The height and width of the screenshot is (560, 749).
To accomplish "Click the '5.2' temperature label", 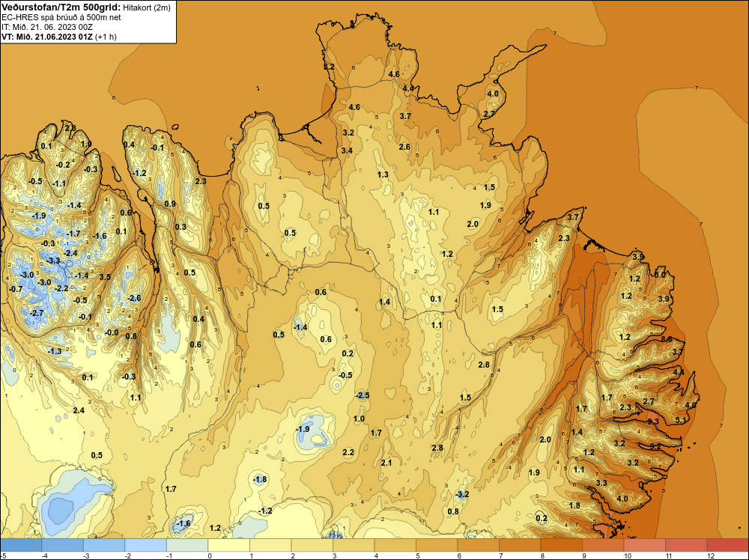I will coord(329,67).
